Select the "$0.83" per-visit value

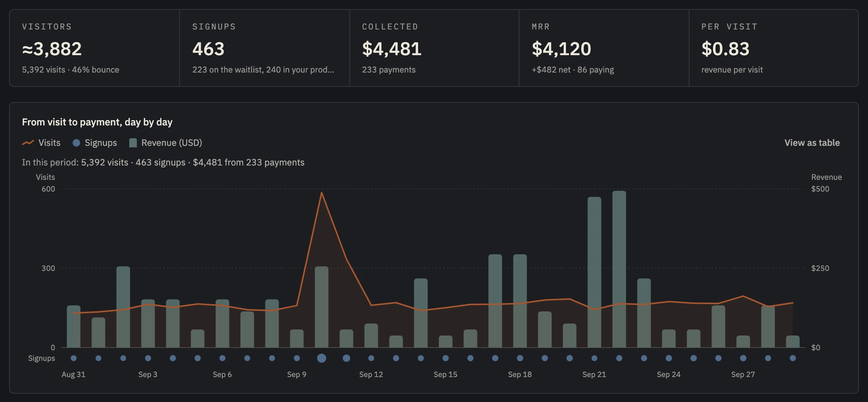[725, 49]
